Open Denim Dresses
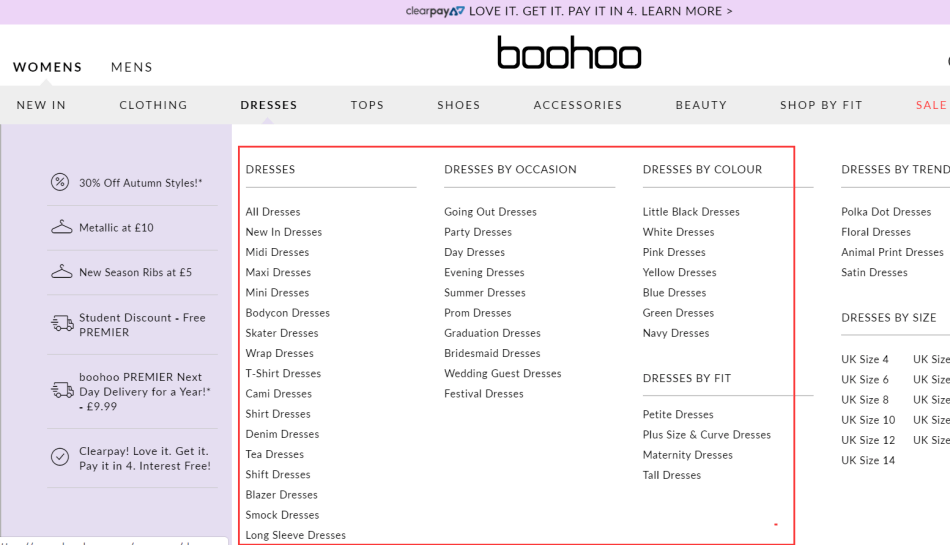Image resolution: width=951 pixels, height=545 pixels. (282, 433)
